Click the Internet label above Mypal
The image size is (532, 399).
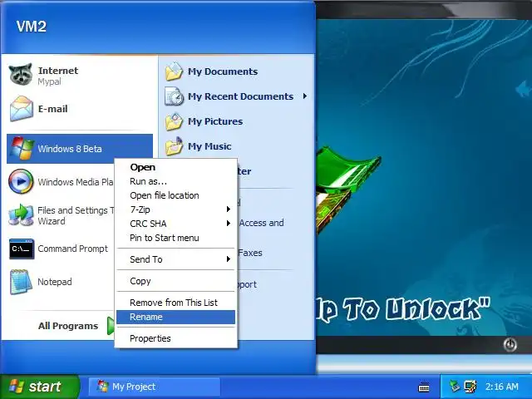click(58, 71)
